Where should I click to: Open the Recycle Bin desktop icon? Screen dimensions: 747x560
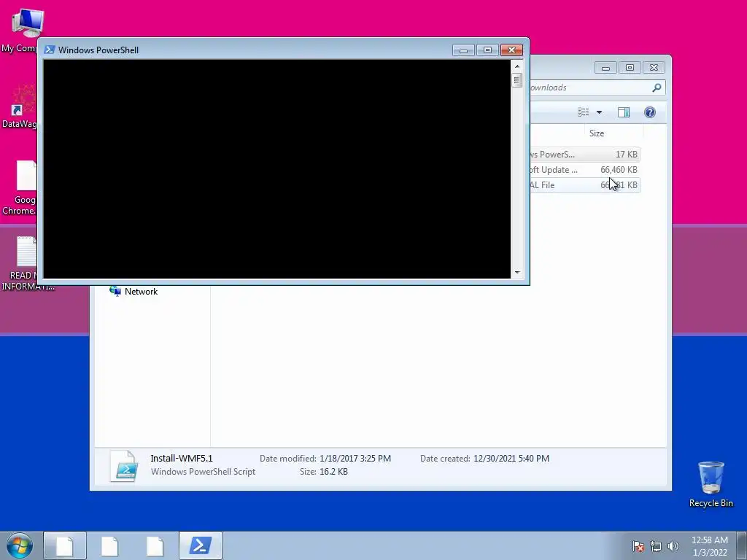tap(711, 484)
